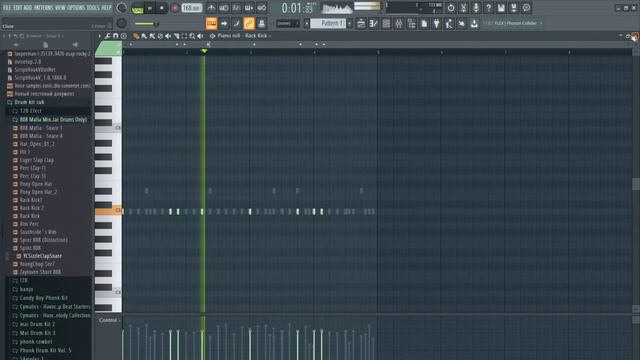
Task: Click the save project icon
Action: click(x=501, y=8)
